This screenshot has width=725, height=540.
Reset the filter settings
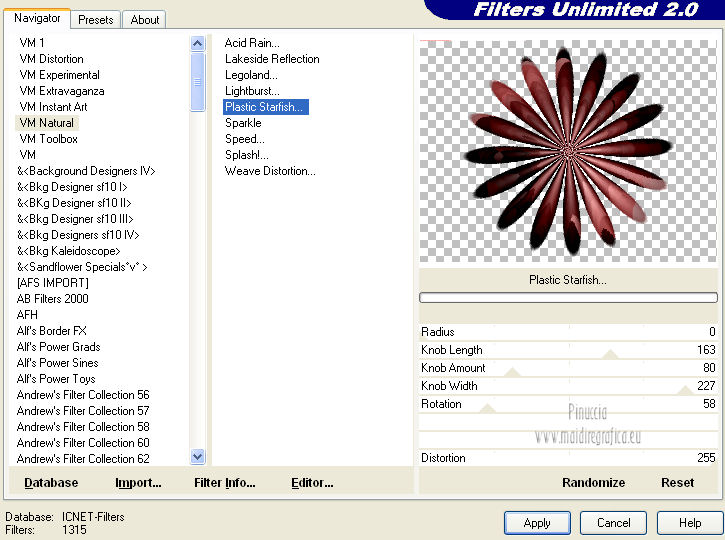(677, 483)
